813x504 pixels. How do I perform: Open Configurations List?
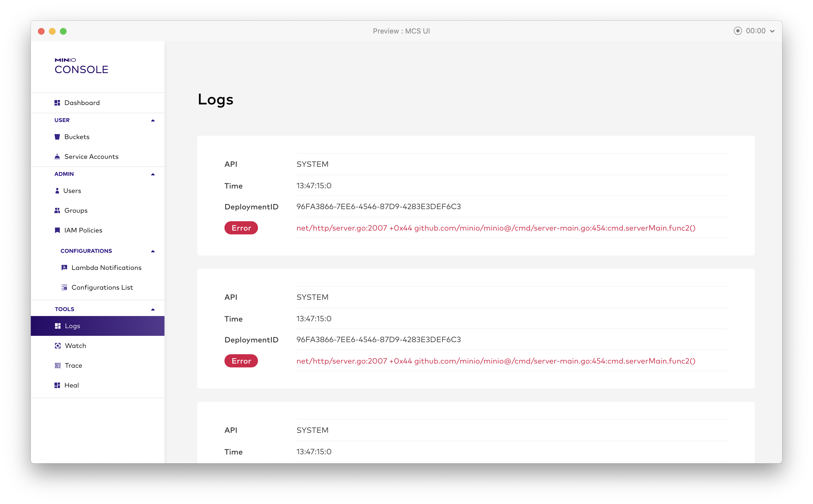(x=102, y=287)
